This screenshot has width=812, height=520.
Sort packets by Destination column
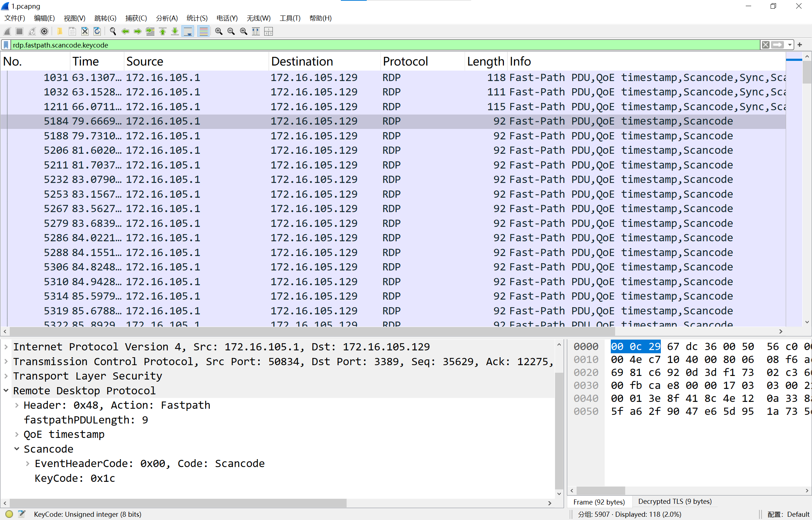[x=325, y=62]
